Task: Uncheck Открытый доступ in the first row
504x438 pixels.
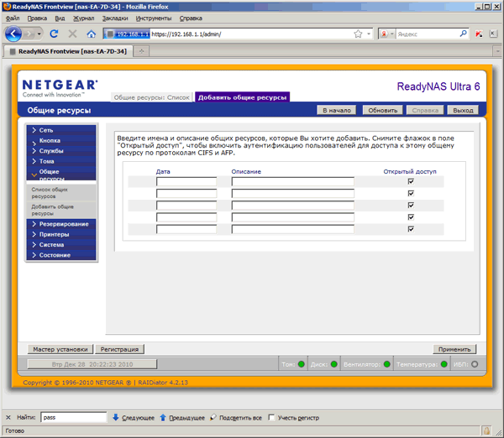Action: pos(410,181)
